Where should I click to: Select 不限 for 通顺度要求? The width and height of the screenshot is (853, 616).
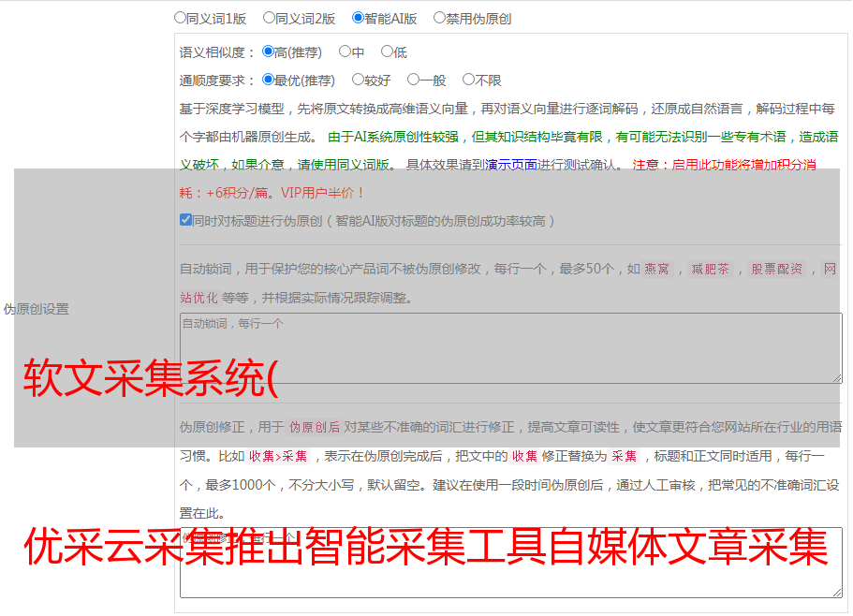pos(468,80)
